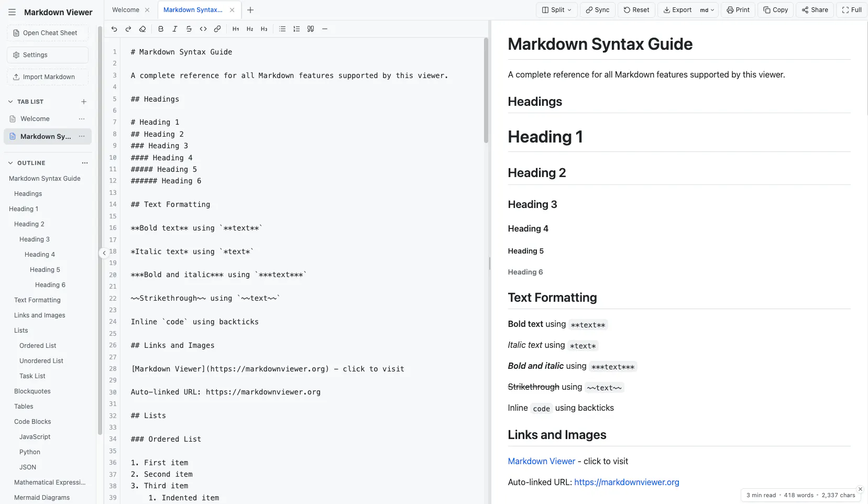This screenshot has height=504, width=868.
Task: Open Markdown Viewer link in preview
Action: coord(541,461)
